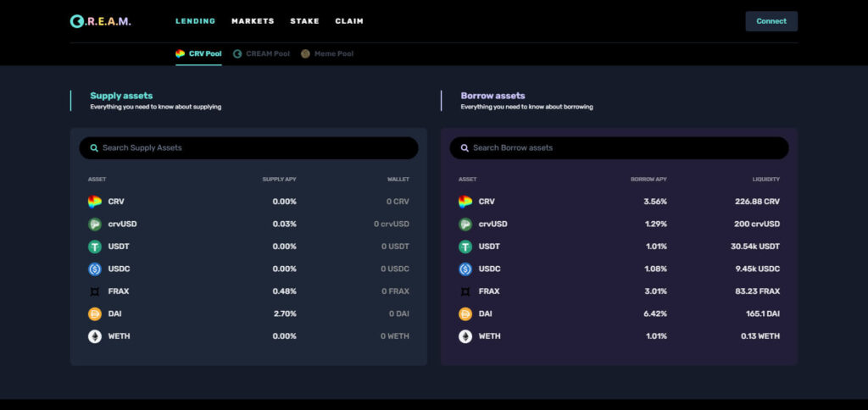Click the FRAX icon in Supply assets

pyautogui.click(x=95, y=291)
